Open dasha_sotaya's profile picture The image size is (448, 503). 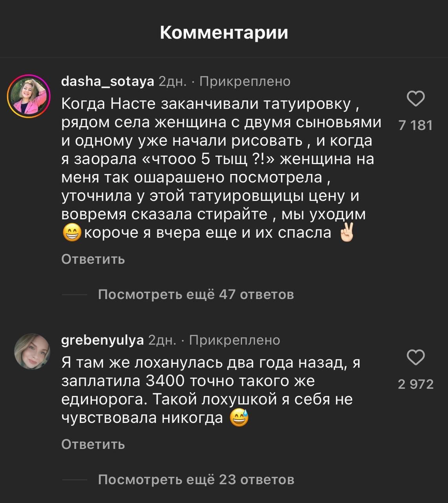pyautogui.click(x=29, y=96)
